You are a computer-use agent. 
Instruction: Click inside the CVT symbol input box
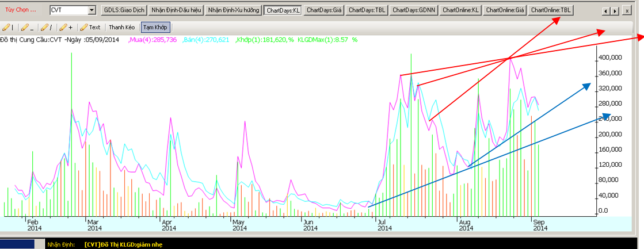[x=68, y=9]
